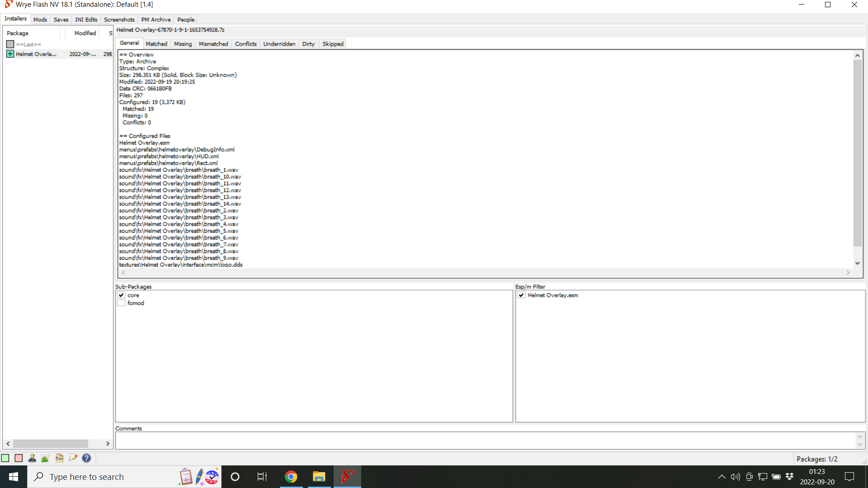Click left arrow of package list scrollbar

point(8,444)
